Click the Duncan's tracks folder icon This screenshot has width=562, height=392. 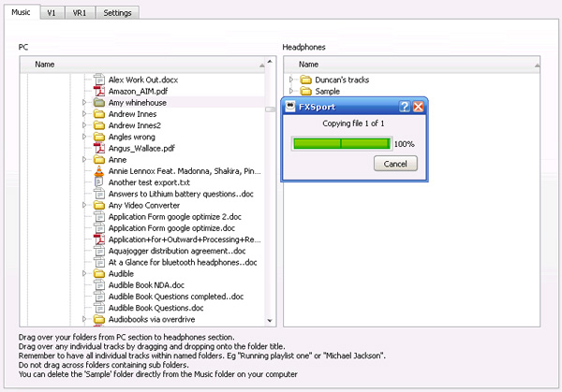click(x=305, y=80)
